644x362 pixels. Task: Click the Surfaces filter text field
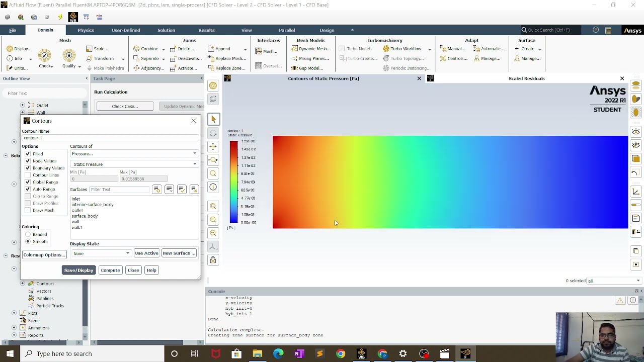(119, 190)
